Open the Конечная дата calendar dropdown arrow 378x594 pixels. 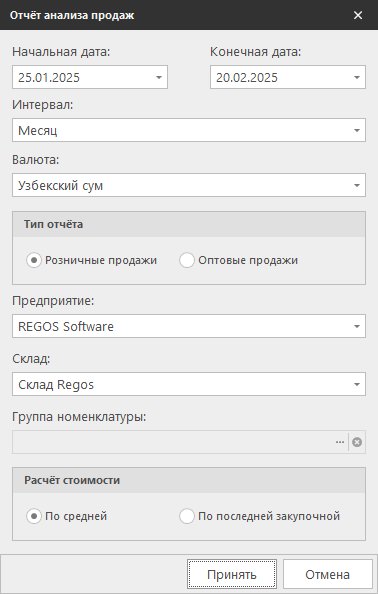point(357,78)
